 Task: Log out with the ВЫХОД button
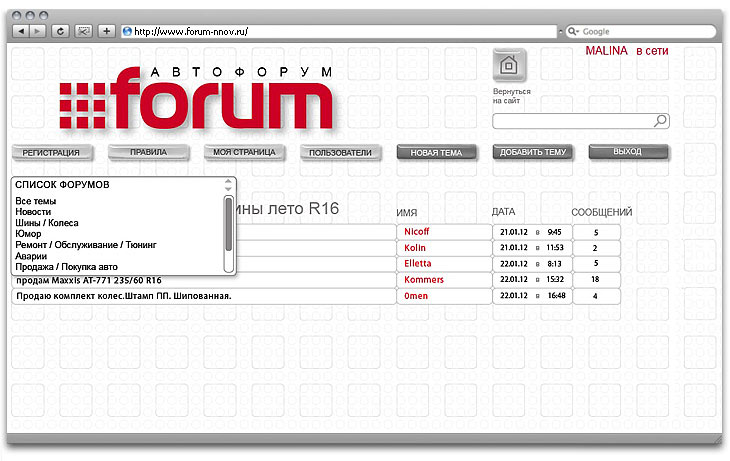tap(628, 152)
